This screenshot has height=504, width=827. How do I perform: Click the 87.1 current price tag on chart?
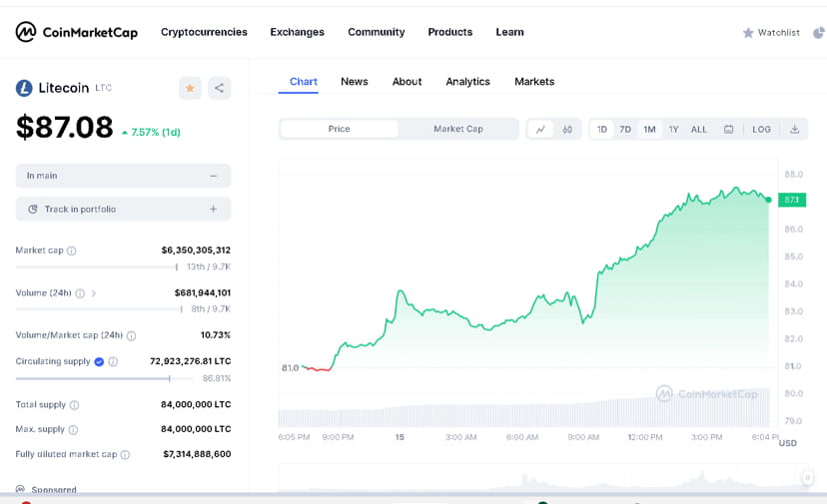click(x=792, y=200)
